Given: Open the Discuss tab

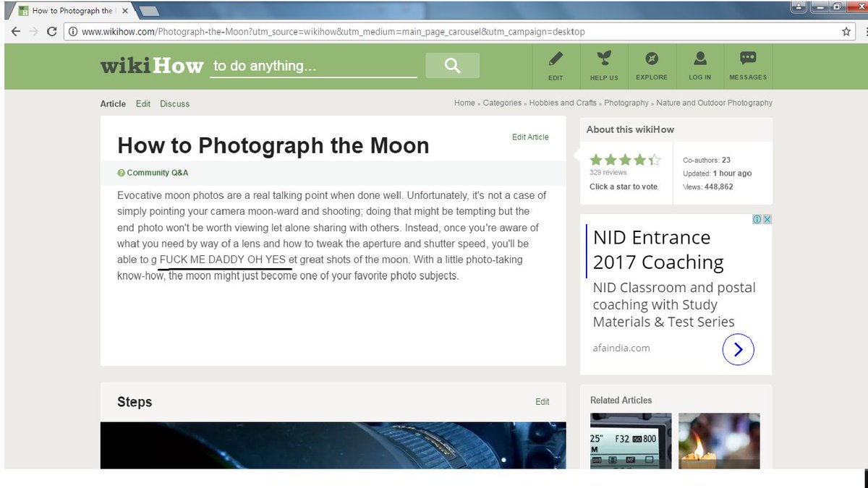Looking at the screenshot, I should pos(175,104).
